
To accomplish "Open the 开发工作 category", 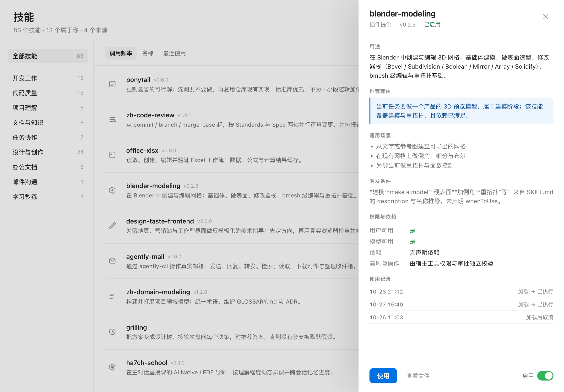I will click(48, 78).
